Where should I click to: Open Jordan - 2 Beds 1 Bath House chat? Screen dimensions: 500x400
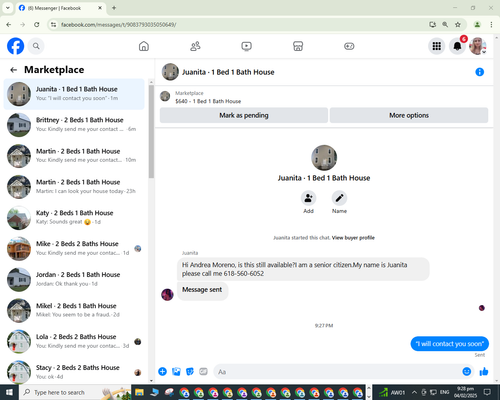(74, 279)
